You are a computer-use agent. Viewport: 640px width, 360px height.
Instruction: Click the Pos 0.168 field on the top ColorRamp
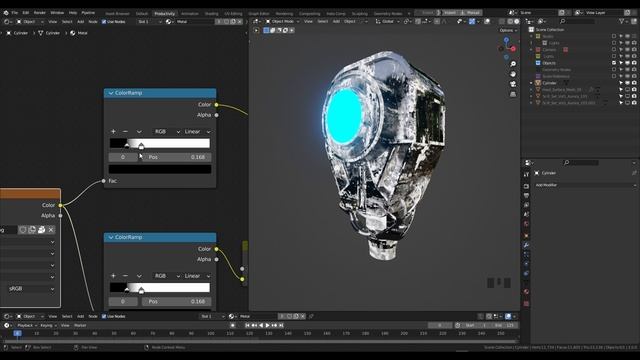(x=176, y=157)
